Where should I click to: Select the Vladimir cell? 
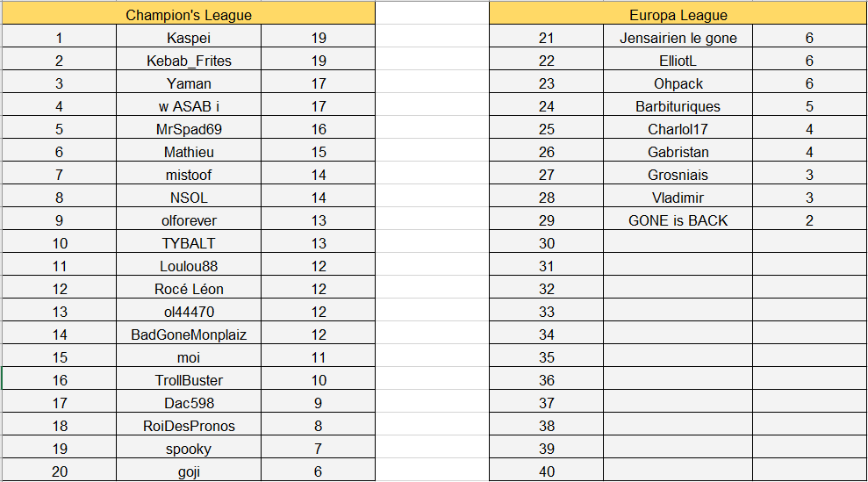coord(678,198)
